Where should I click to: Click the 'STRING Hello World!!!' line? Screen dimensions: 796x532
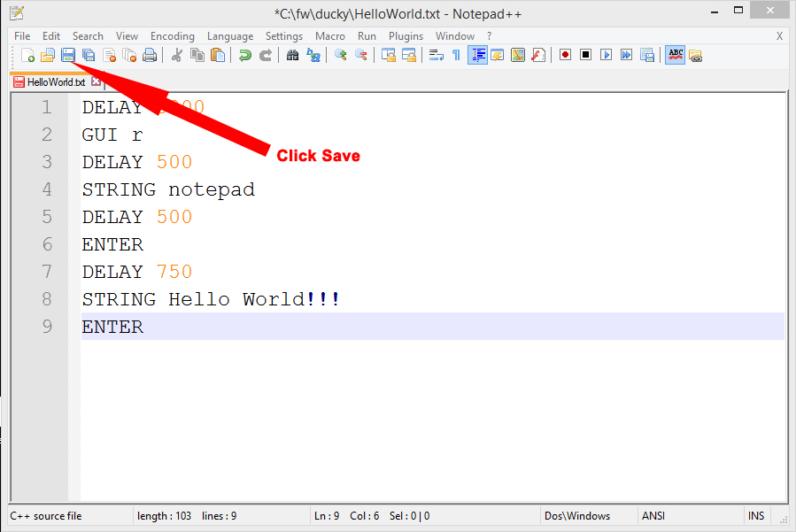[x=211, y=299]
